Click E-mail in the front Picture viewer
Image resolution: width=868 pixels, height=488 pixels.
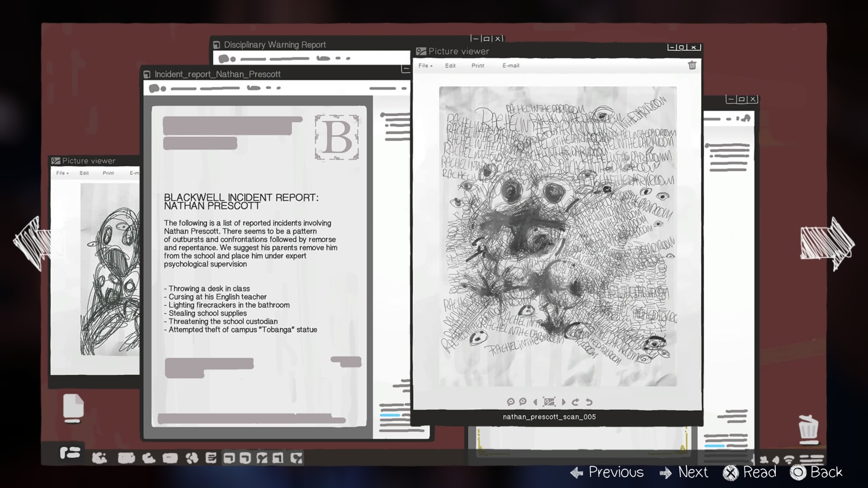(511, 66)
